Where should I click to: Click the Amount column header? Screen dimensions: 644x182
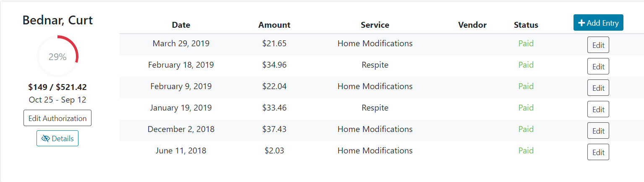pyautogui.click(x=274, y=25)
